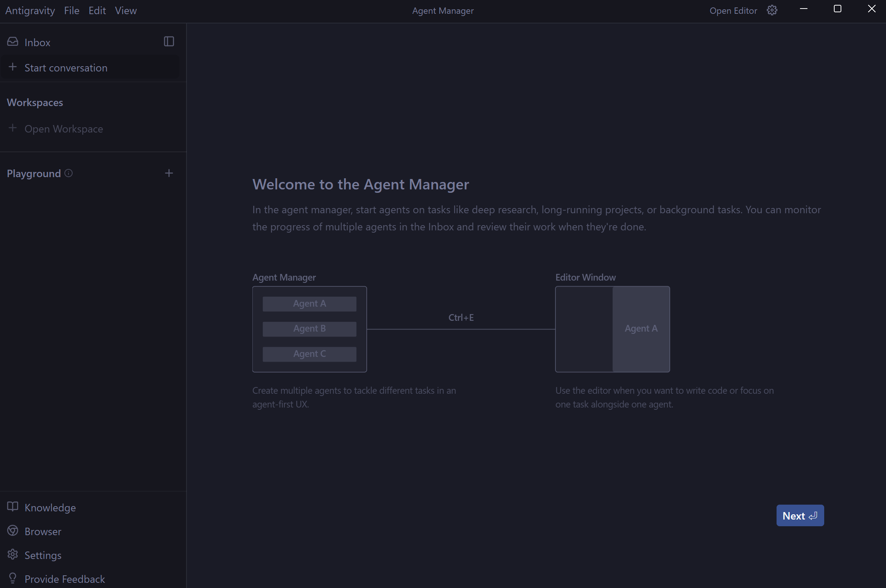The image size is (886, 588).
Task: Select Agent B in the diagram
Action: point(309,329)
